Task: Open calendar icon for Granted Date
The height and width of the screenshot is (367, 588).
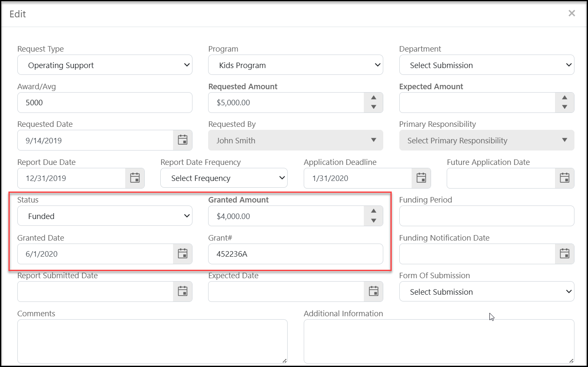Action: [183, 254]
